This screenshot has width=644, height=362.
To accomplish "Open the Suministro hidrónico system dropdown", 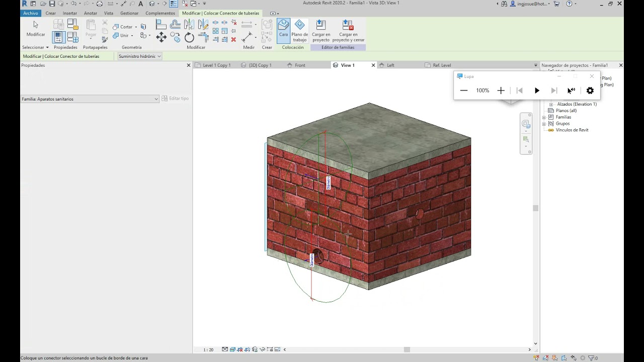I will click(139, 56).
